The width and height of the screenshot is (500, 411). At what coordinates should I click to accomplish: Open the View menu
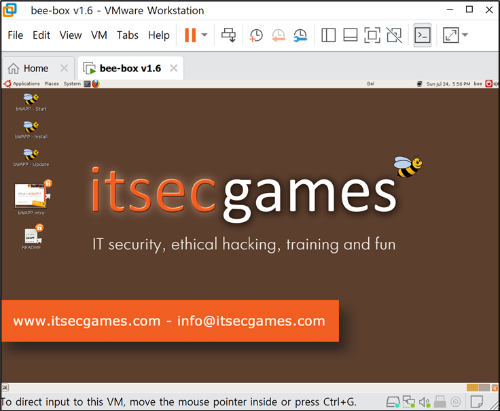71,35
